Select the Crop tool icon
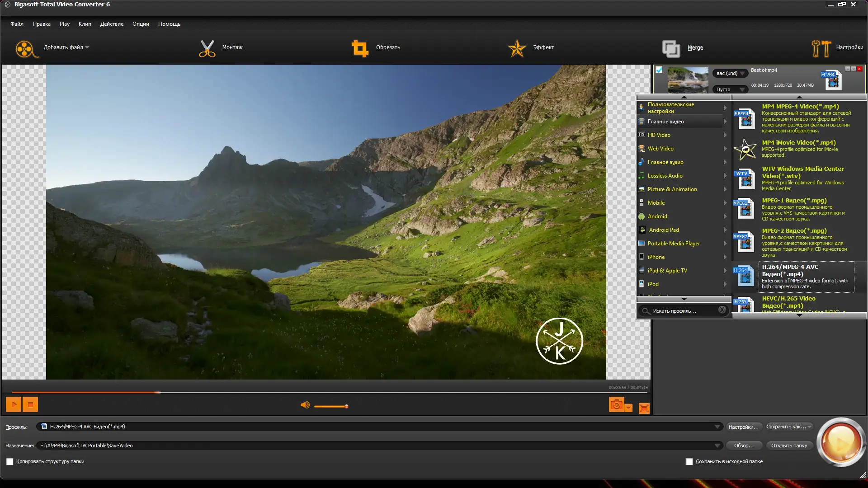Screen dimensions: 868x488 click(x=360, y=48)
